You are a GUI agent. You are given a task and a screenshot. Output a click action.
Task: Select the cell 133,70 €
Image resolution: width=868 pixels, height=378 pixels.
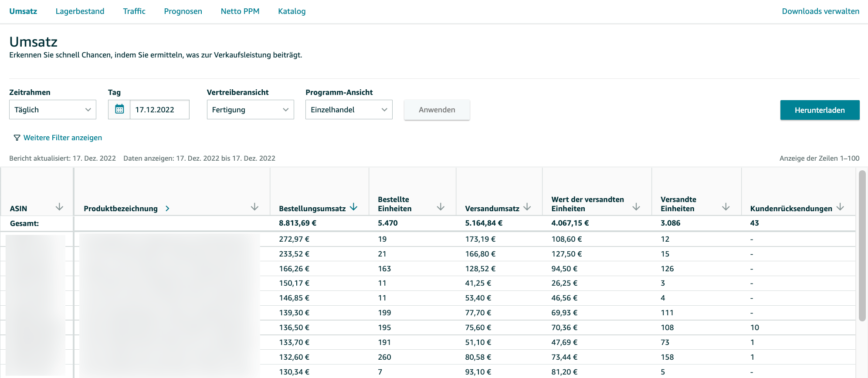click(x=294, y=342)
